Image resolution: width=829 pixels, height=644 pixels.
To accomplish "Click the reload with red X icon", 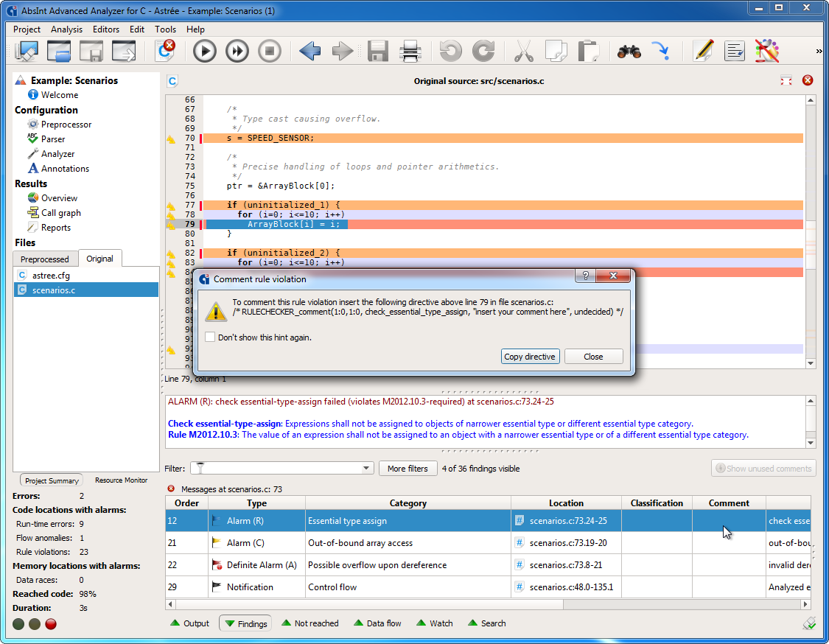I will click(x=166, y=50).
